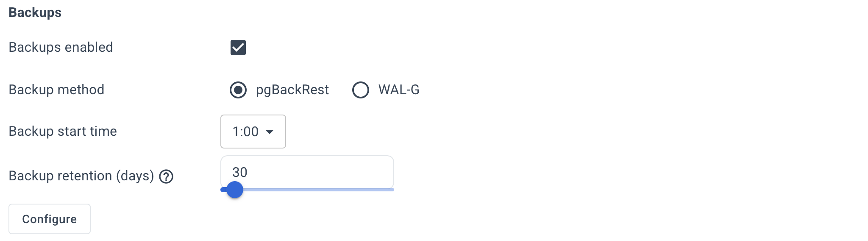The height and width of the screenshot is (241, 868).
Task: Click the pgBackRest option label text
Action: [292, 90]
